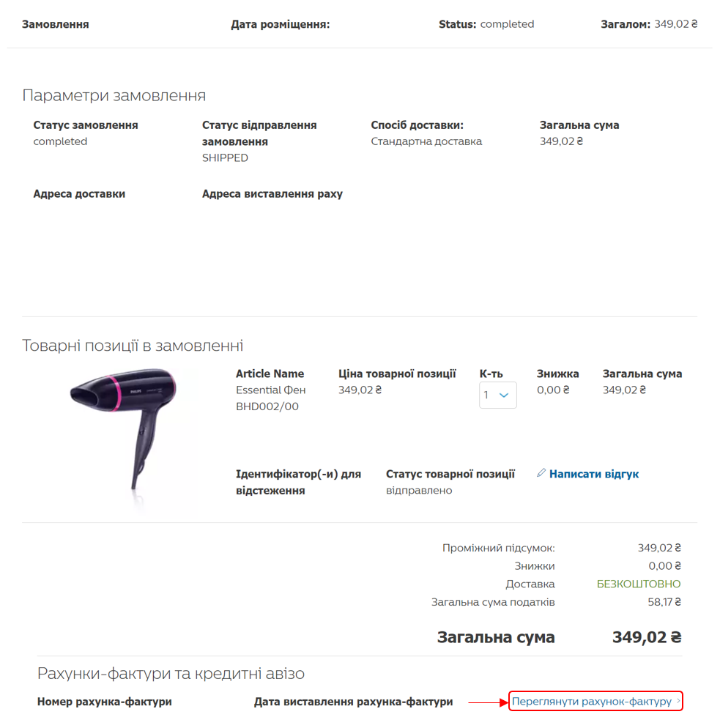Click the Номер рахунка-фактури column header

click(104, 702)
